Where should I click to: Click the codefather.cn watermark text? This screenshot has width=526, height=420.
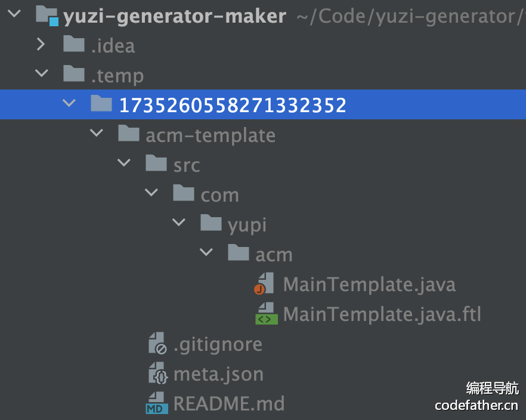tap(477, 406)
